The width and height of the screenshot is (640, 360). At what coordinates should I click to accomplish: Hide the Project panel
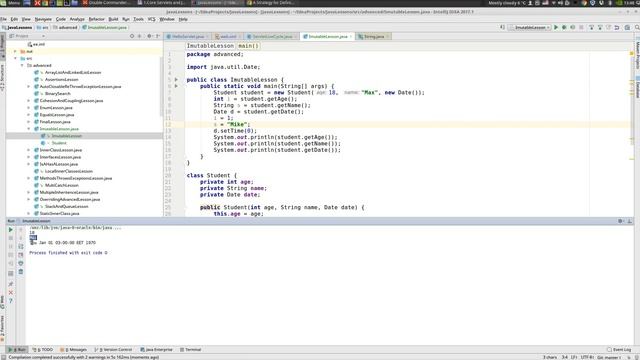158,36
